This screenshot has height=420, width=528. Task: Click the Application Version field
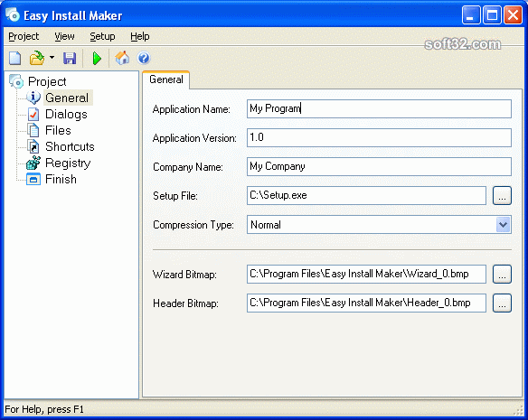coord(379,137)
